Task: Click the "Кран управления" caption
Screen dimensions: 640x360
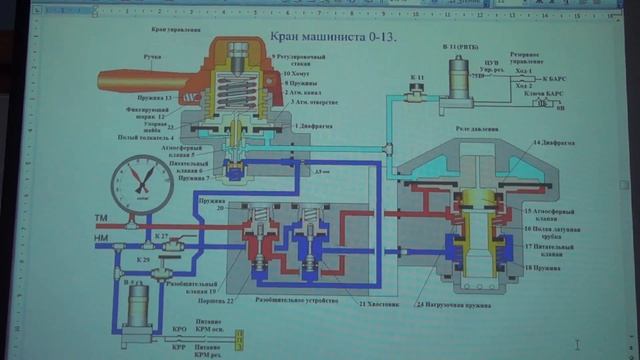Action: pyautogui.click(x=176, y=29)
